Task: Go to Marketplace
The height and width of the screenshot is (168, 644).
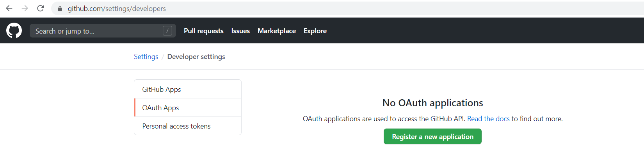Action: coord(277,30)
